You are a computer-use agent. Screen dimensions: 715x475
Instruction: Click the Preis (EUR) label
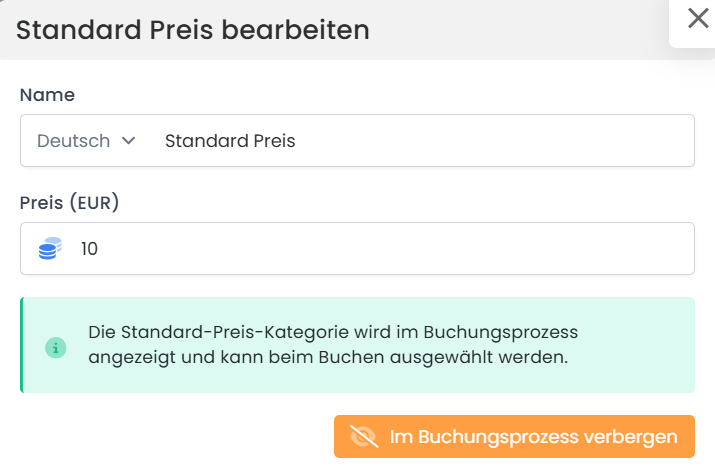69,203
